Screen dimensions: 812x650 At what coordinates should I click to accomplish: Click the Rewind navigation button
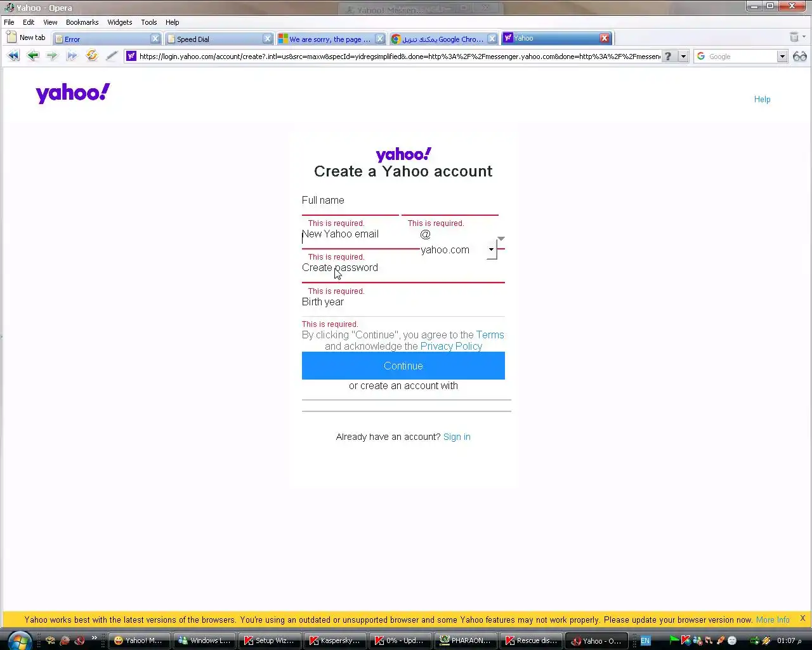pos(13,56)
